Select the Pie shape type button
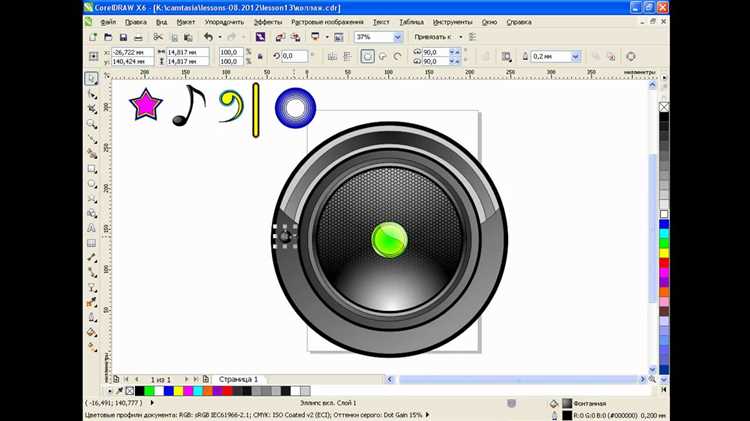Screen dimensions: 750x421 (382, 56)
